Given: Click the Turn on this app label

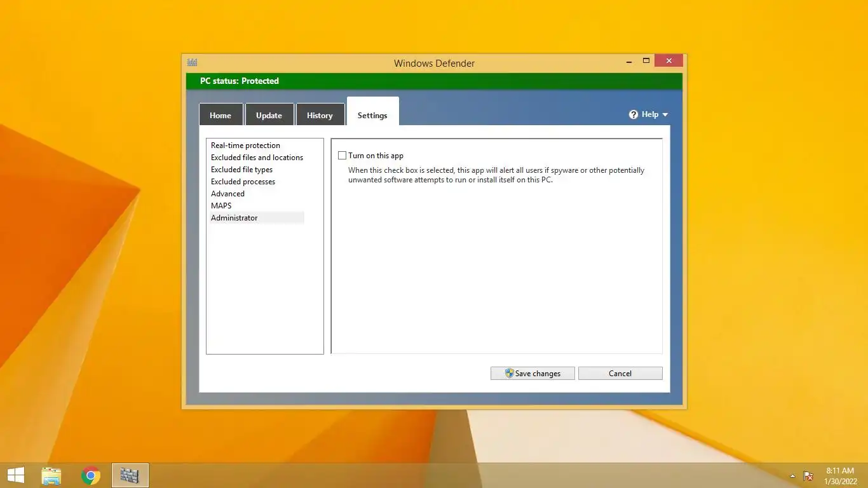Looking at the screenshot, I should (x=376, y=156).
